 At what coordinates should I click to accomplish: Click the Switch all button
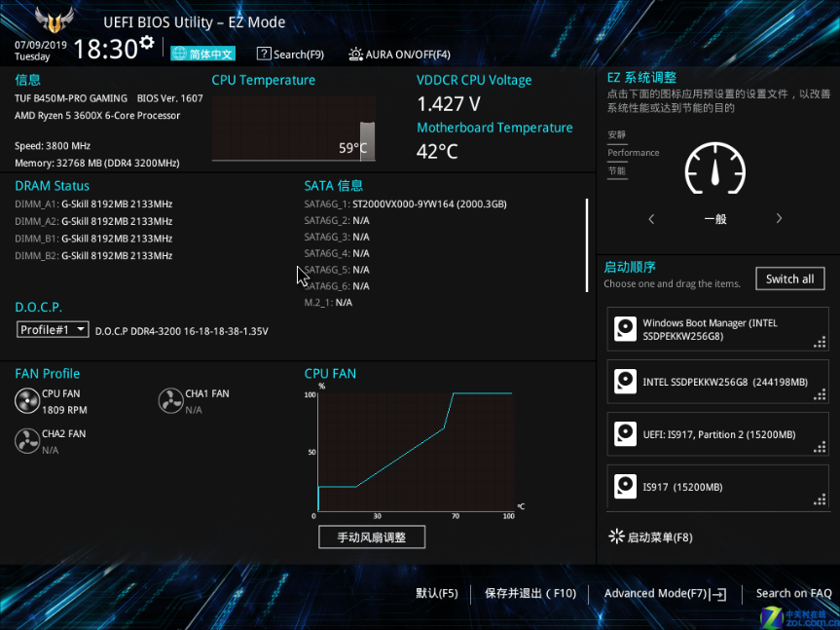click(x=790, y=279)
